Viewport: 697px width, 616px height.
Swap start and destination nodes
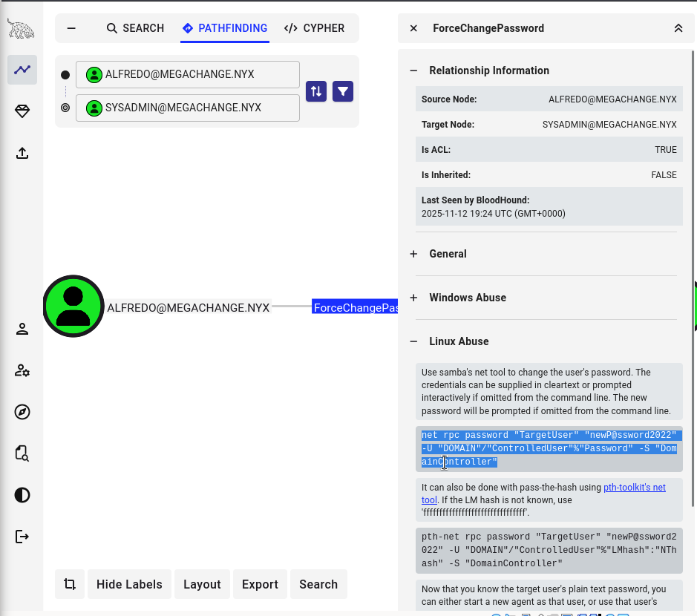tap(316, 91)
